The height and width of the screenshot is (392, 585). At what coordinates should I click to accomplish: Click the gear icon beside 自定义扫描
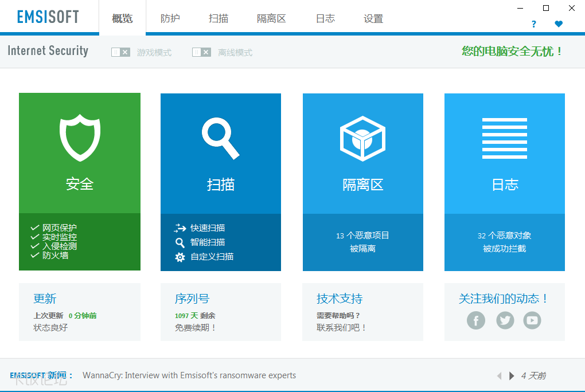(180, 257)
